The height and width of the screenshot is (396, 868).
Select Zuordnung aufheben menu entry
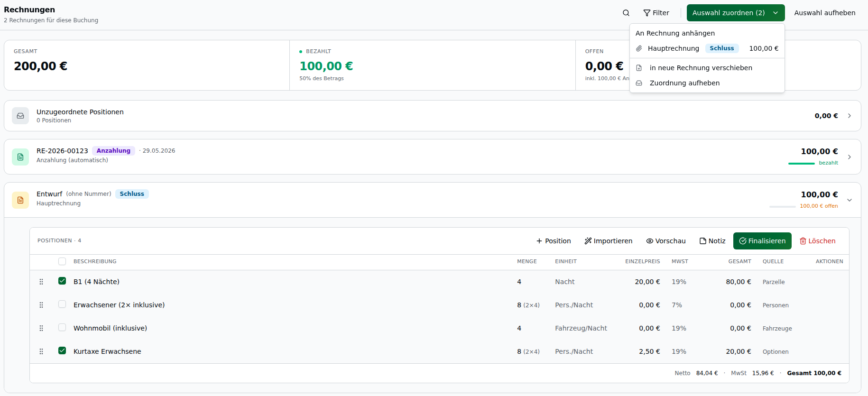(x=707, y=83)
